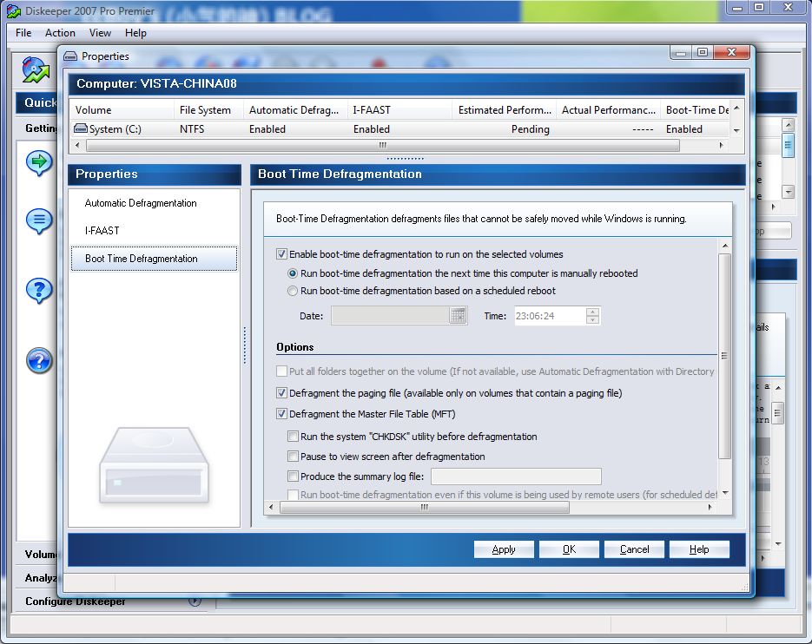Open the calendar picker beside Date field
This screenshot has width=812, height=644.
pyautogui.click(x=458, y=316)
